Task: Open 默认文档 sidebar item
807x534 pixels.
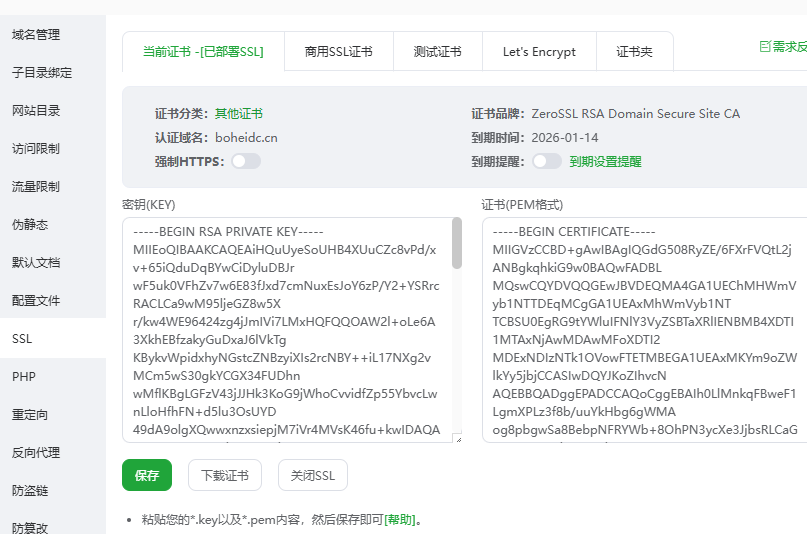Action: coord(36,263)
